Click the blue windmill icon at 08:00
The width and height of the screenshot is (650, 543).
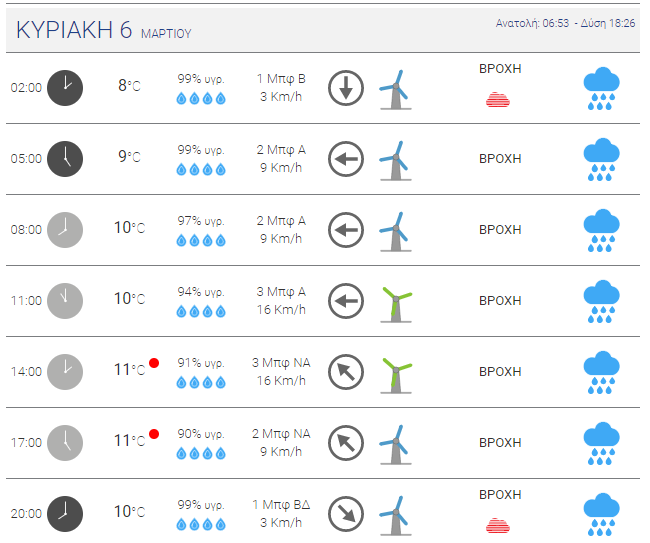click(396, 232)
